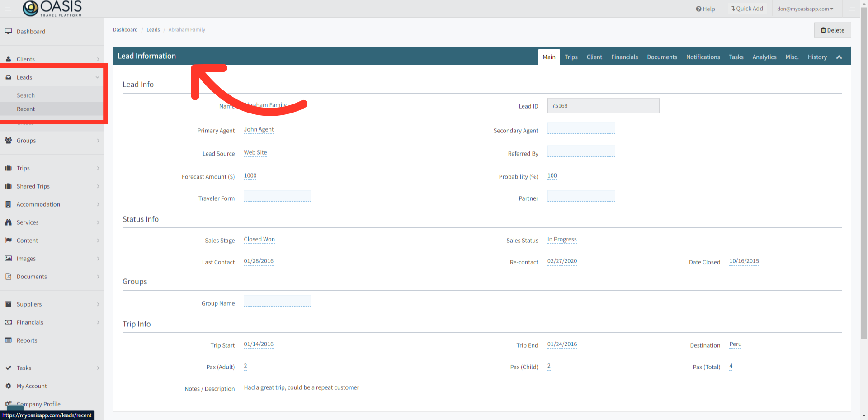Viewport: 868px width, 420px height.
Task: Open Quick Add from the top bar
Action: 746,8
